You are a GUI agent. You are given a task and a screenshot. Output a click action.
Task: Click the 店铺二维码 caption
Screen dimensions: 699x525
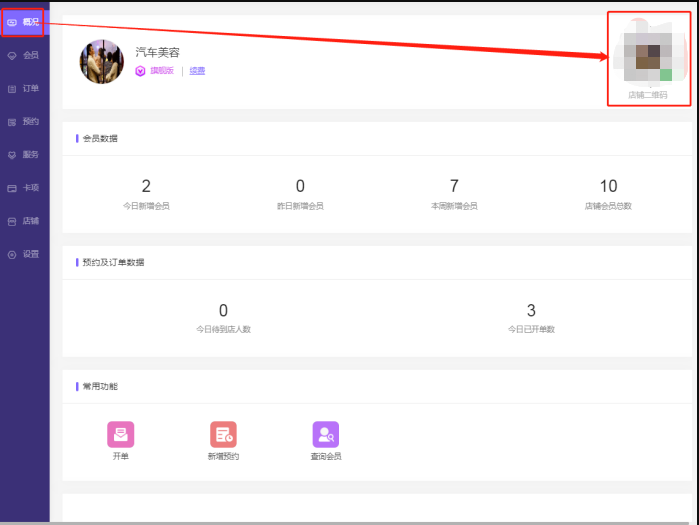[648, 95]
